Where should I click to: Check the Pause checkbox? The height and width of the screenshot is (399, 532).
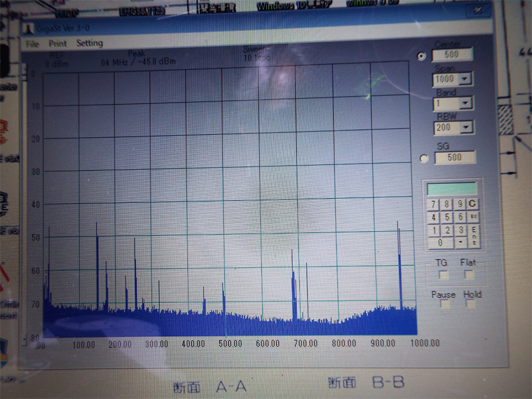click(x=445, y=304)
